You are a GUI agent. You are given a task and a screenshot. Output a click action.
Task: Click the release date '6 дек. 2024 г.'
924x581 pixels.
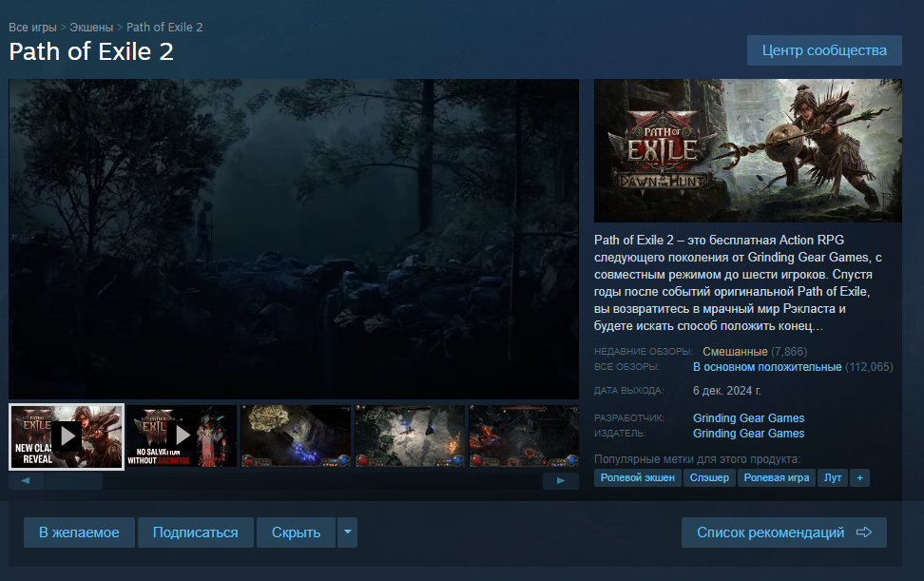[x=726, y=391]
